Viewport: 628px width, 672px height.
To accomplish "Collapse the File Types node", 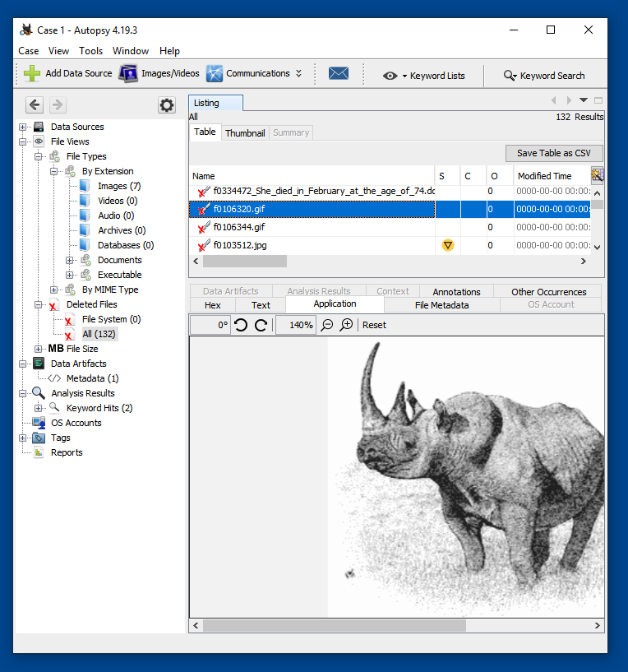I will tap(38, 156).
